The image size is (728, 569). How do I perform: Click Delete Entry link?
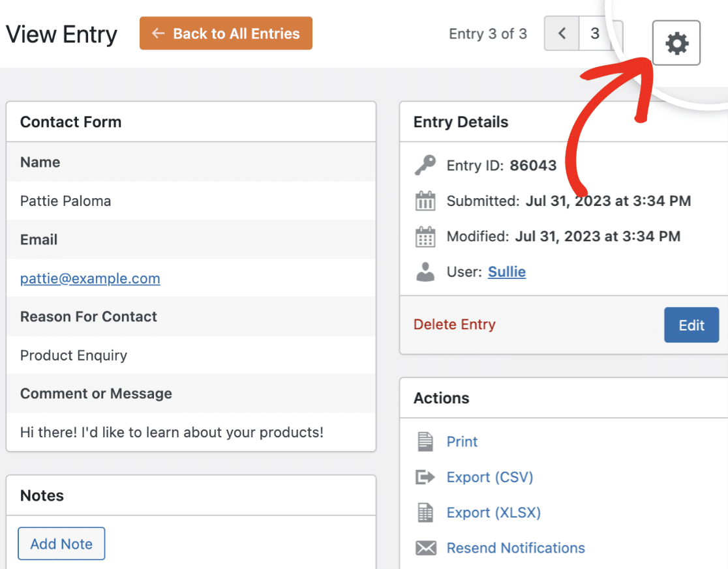(x=455, y=324)
